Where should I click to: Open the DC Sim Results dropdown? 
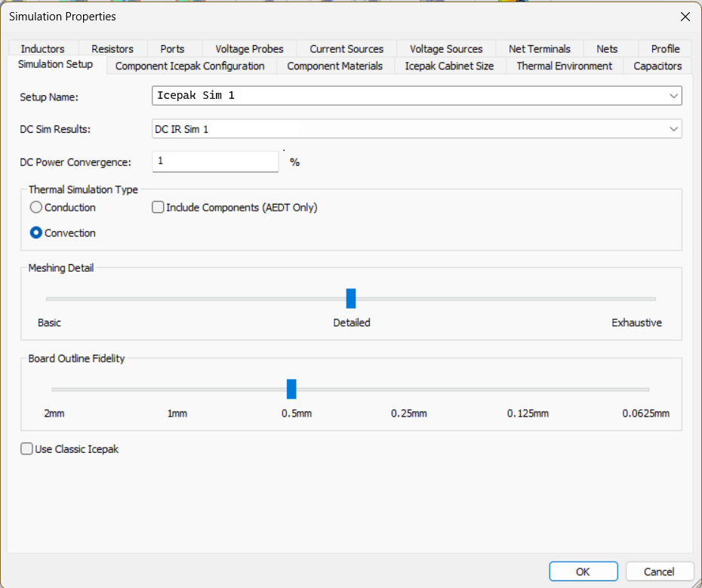point(673,129)
